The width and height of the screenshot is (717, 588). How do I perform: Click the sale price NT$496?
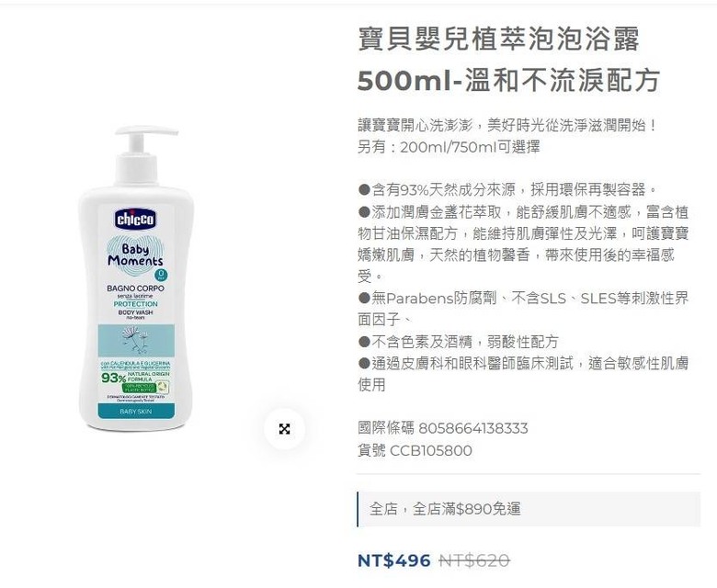(393, 560)
